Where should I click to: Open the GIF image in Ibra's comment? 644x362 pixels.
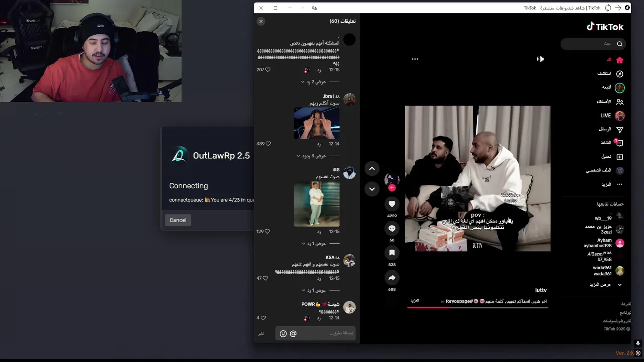[316, 123]
